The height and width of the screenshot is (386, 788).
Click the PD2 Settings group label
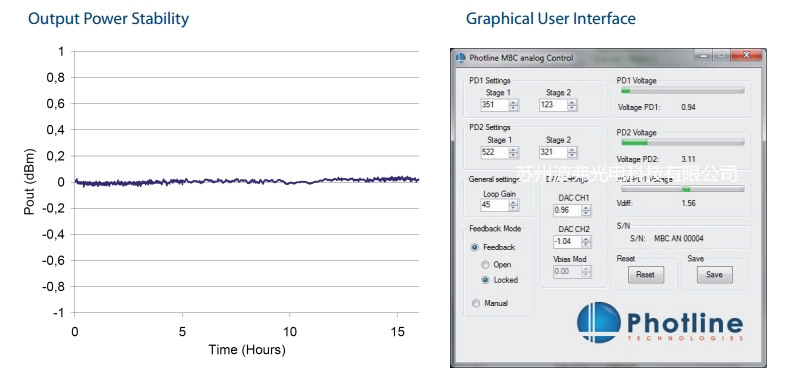[x=489, y=128]
